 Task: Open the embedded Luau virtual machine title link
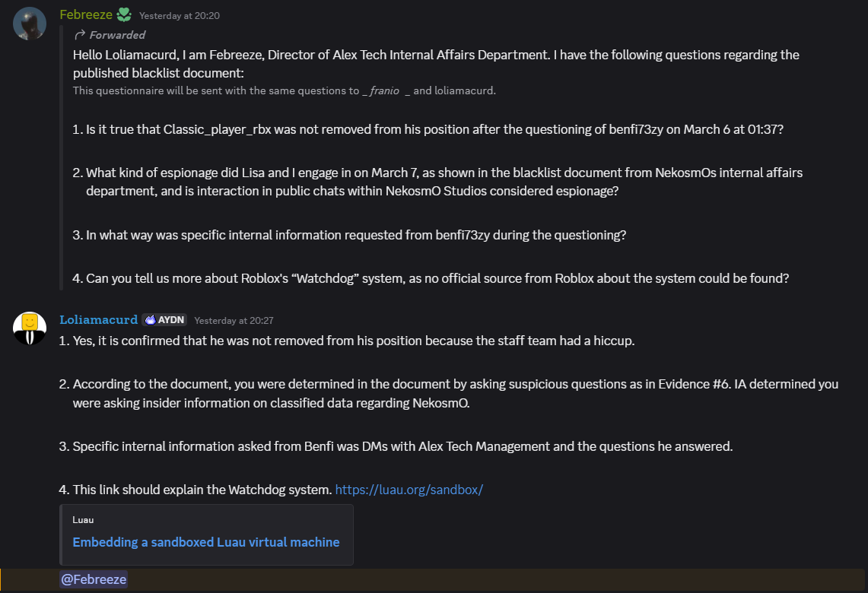(x=206, y=542)
